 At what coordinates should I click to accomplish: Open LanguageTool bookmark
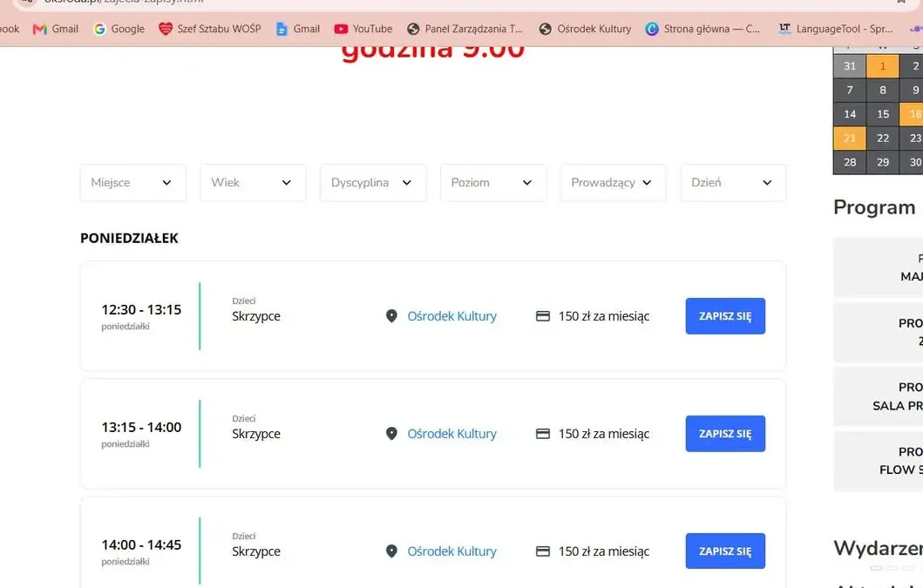(835, 29)
